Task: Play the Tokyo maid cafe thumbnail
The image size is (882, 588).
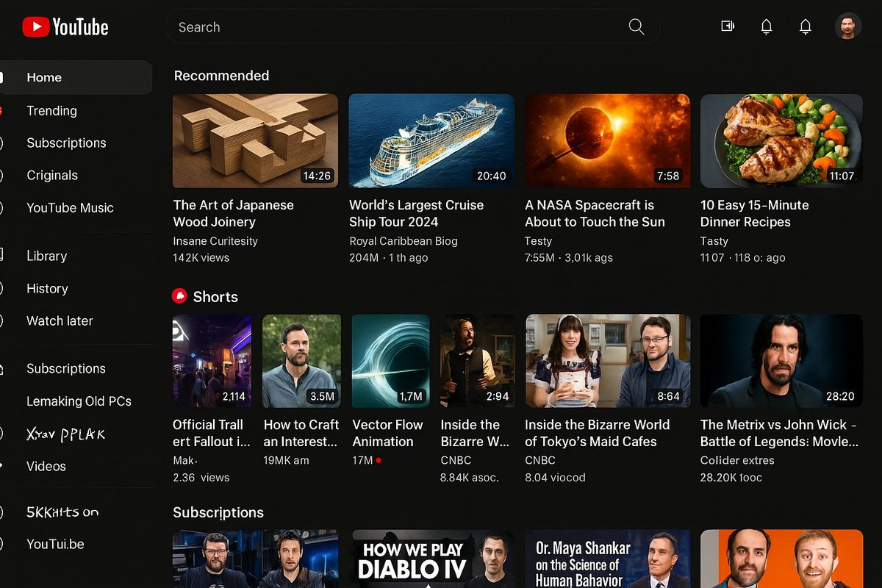Action: pos(607,361)
